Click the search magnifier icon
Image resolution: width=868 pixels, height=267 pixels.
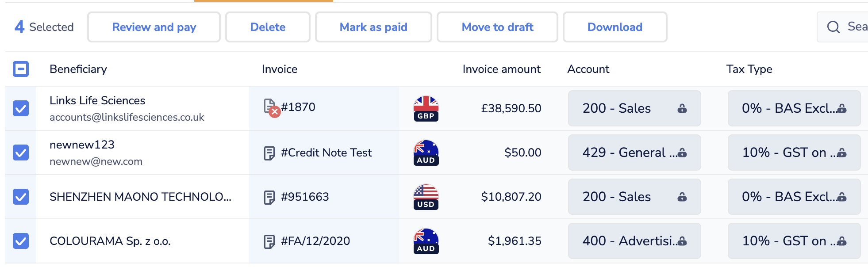click(x=833, y=27)
